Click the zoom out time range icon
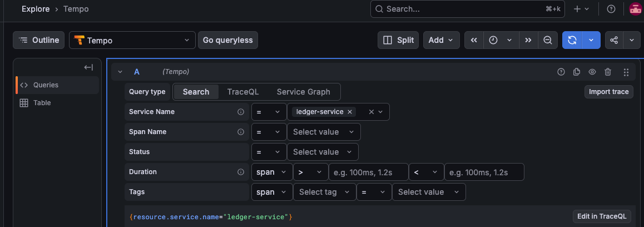 [x=547, y=40]
